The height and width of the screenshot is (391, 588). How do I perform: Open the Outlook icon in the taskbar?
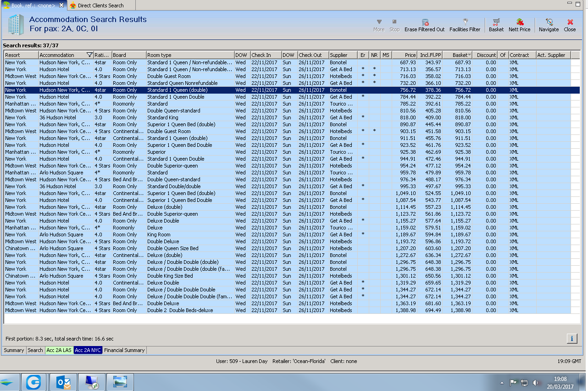tap(64, 382)
